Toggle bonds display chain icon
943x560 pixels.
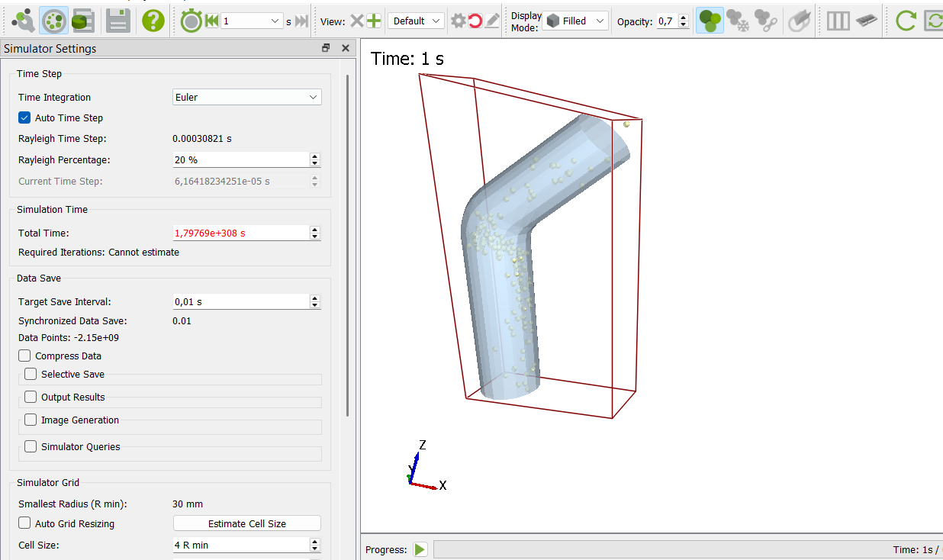coord(765,21)
